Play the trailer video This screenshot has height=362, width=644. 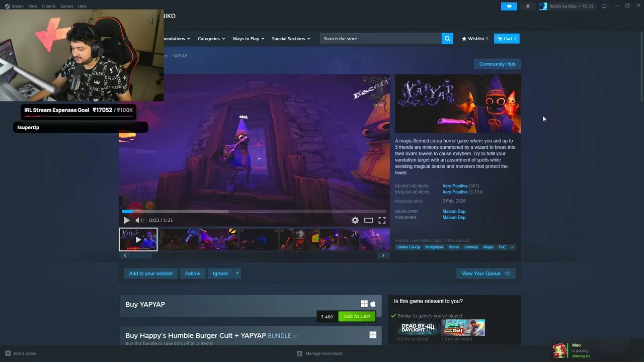pyautogui.click(x=127, y=220)
